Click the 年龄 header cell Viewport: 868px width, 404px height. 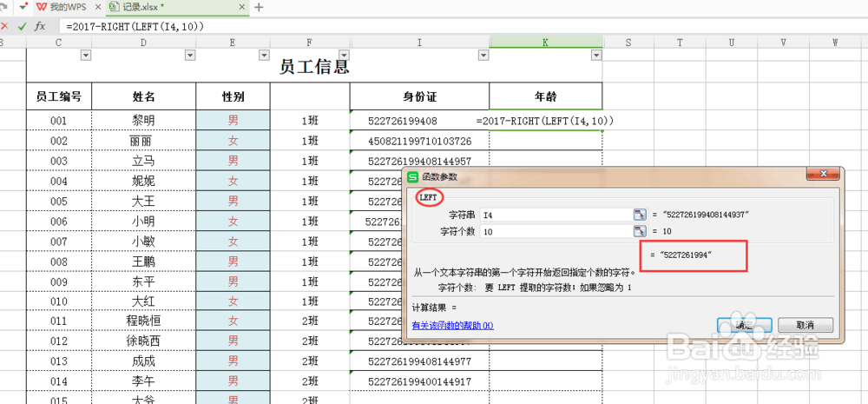pyautogui.click(x=545, y=96)
